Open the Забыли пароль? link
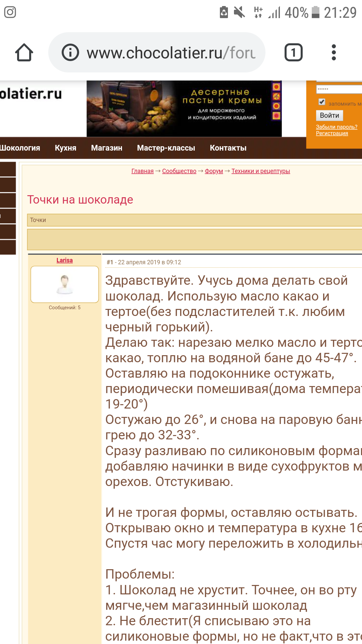362x644 pixels. point(336,127)
